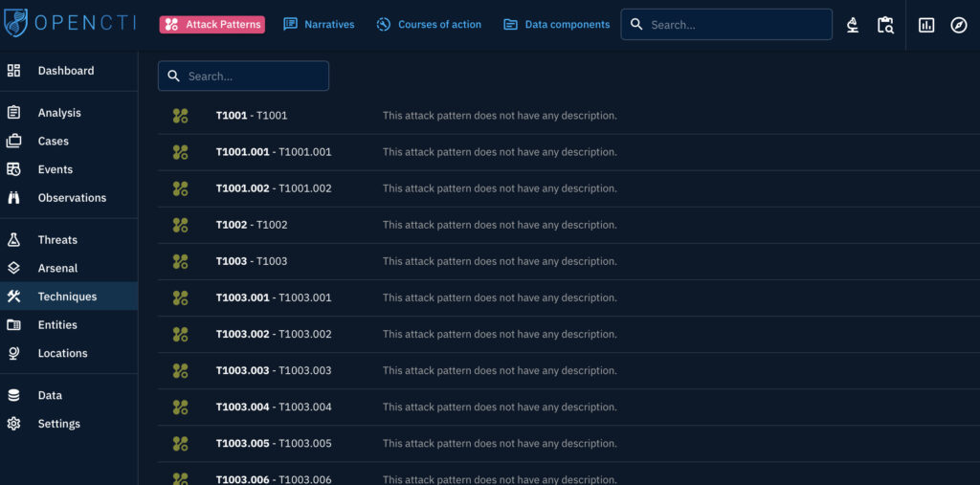Select the Data components tab
Viewport: 980px width, 485px height.
point(556,25)
